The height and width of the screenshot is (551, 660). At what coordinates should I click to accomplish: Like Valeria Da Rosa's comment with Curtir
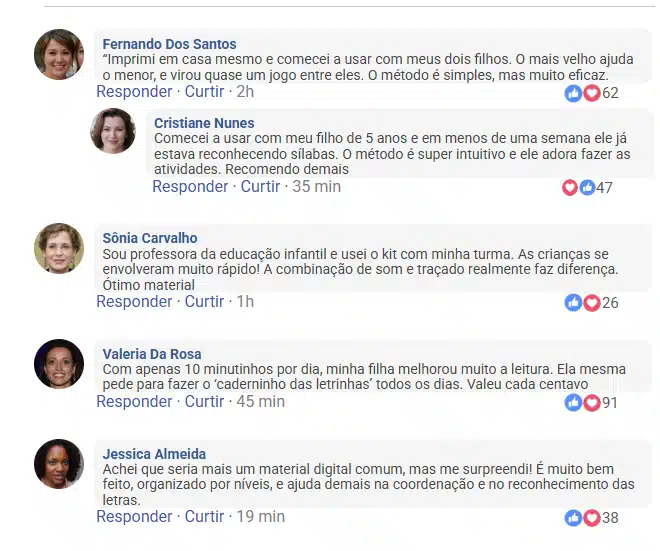pos(204,401)
